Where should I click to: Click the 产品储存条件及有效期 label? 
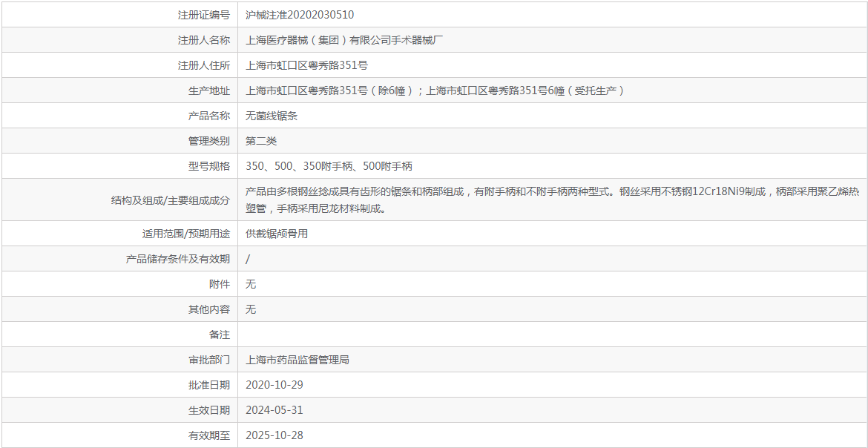pos(178,259)
